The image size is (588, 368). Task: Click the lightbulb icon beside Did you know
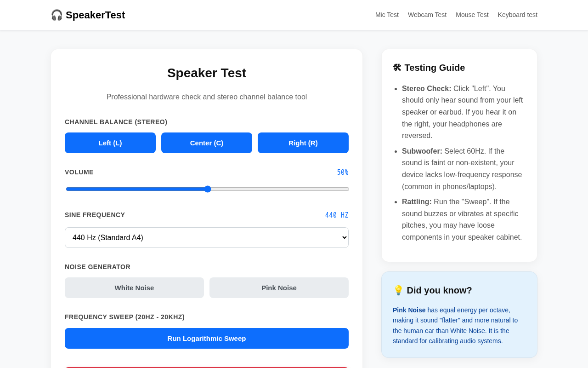click(x=398, y=290)
